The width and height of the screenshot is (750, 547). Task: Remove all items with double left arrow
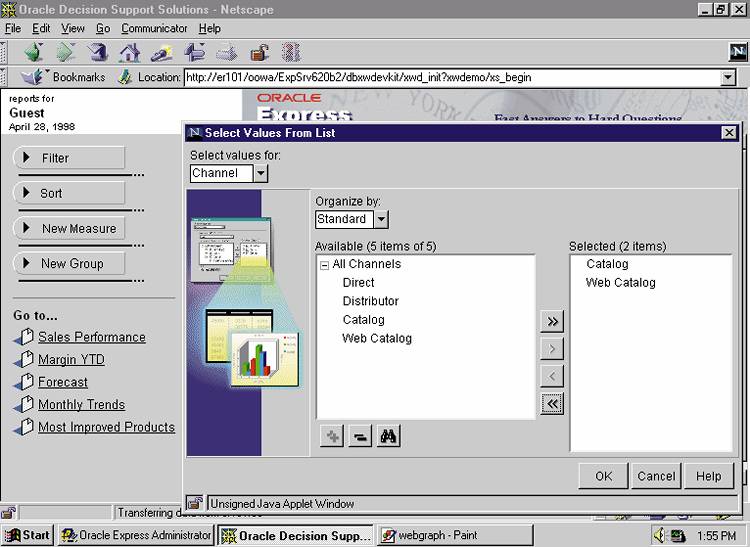(x=552, y=404)
